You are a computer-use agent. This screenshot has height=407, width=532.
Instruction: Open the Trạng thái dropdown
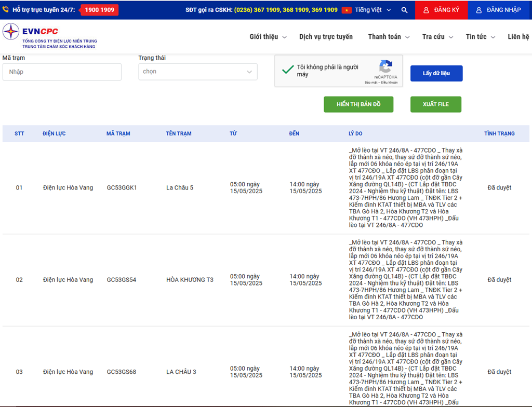point(198,72)
